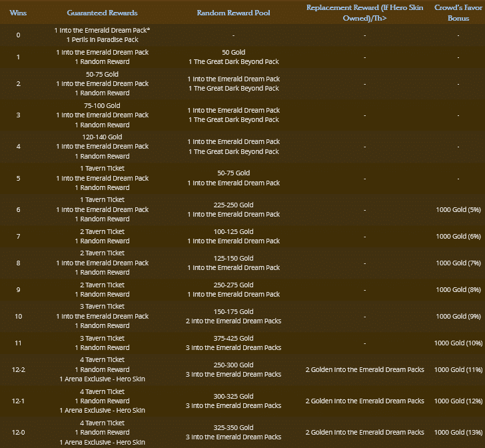This screenshot has width=485, height=448.
Task: Click '1 The Great Dark Beyond Pack' in 4-wins row
Action: pyautogui.click(x=234, y=152)
